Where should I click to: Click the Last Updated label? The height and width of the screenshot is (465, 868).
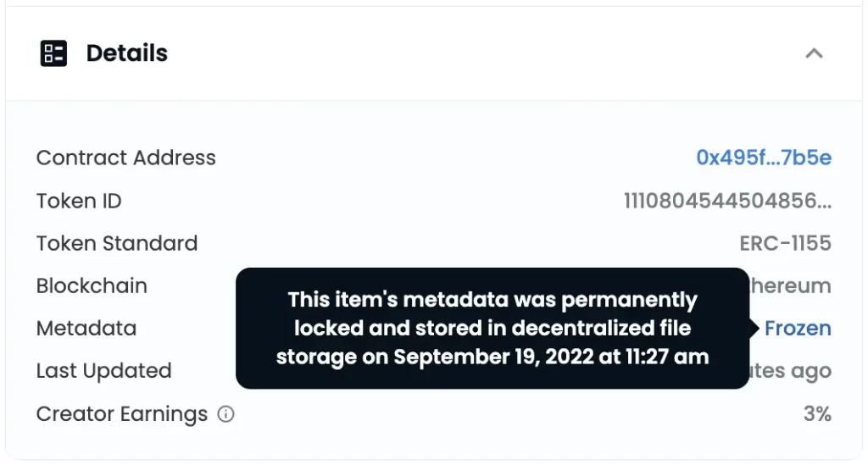[x=103, y=371]
